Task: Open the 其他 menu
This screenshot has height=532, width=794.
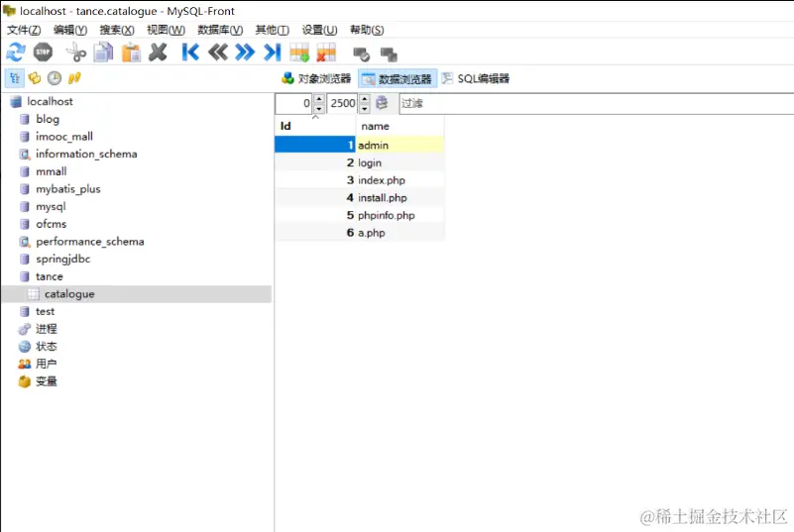Action: point(272,30)
